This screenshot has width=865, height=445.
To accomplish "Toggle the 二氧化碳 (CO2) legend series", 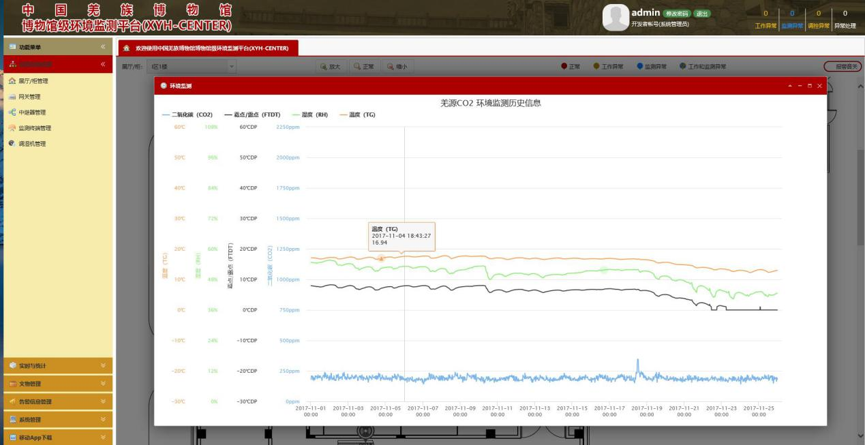I will [187, 115].
